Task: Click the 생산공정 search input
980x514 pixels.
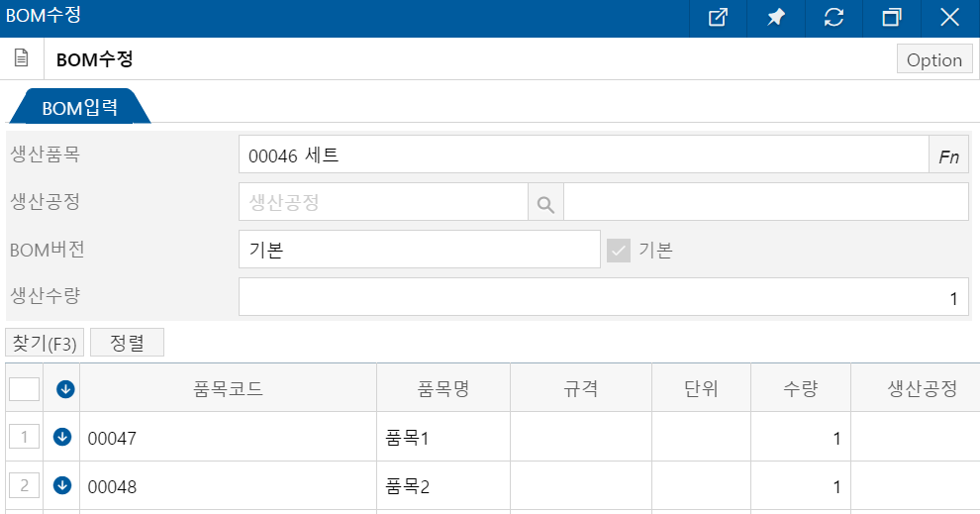Action: click(x=383, y=202)
